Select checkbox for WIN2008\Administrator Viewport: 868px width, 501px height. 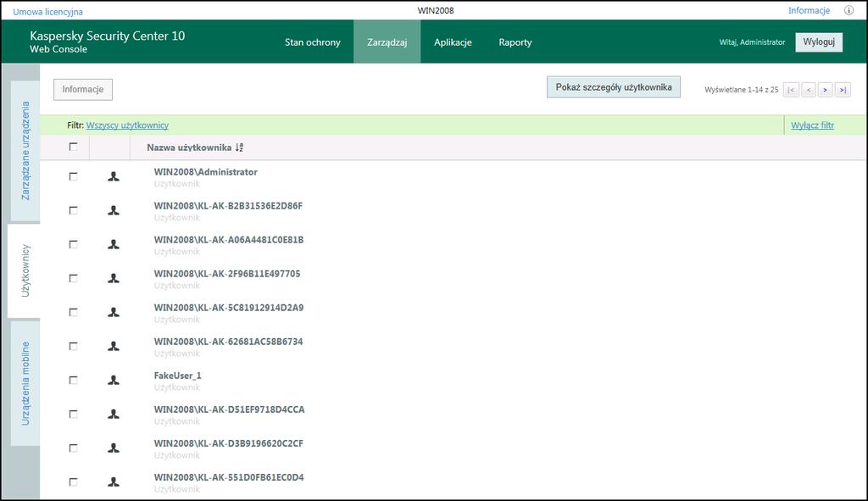coord(73,176)
